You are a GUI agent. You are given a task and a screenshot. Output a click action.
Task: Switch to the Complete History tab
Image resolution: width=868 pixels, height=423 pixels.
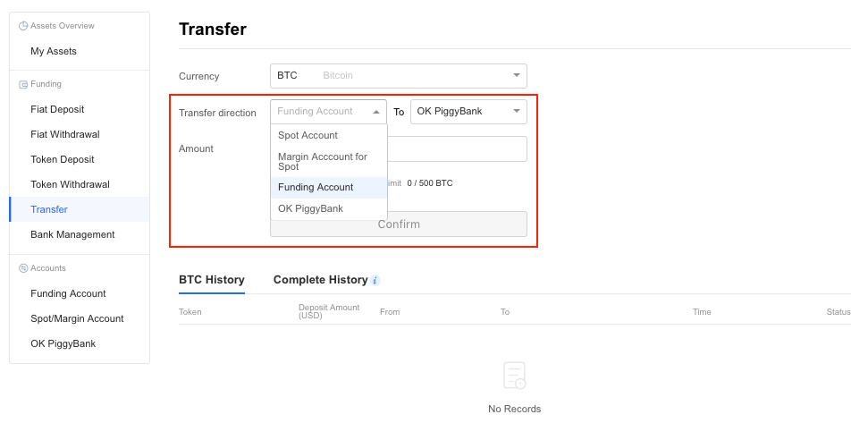tap(321, 280)
